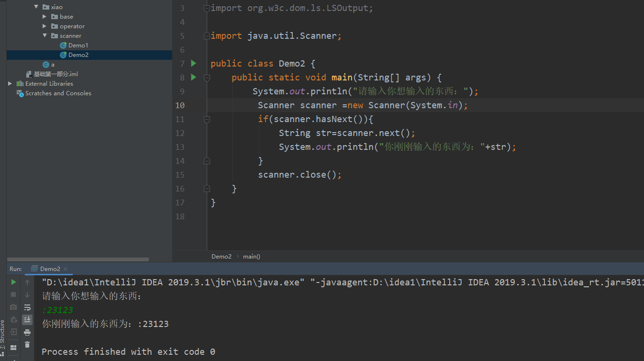Clear console with the trash icon
This screenshot has height=361, width=644.
tap(27, 344)
